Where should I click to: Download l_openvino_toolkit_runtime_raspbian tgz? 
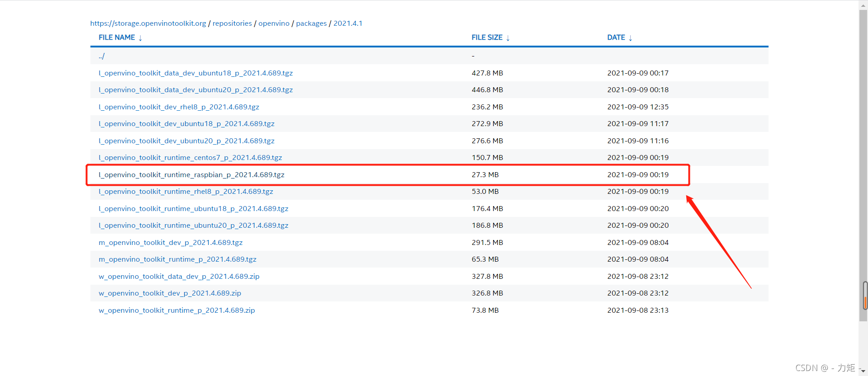[x=192, y=175]
